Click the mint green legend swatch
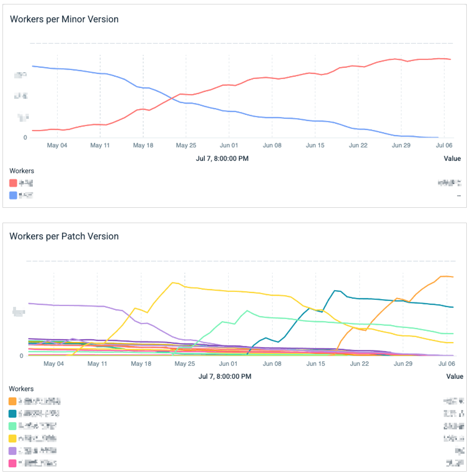470x476 pixels. tap(12, 426)
